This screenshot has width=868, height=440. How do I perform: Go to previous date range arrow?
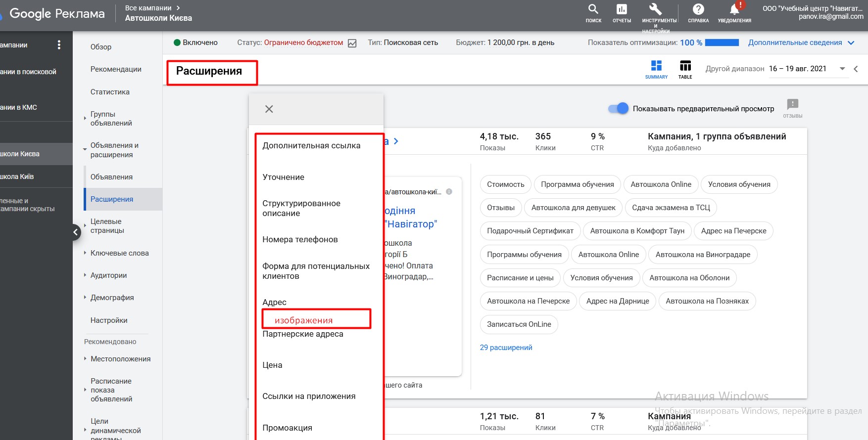(x=856, y=69)
